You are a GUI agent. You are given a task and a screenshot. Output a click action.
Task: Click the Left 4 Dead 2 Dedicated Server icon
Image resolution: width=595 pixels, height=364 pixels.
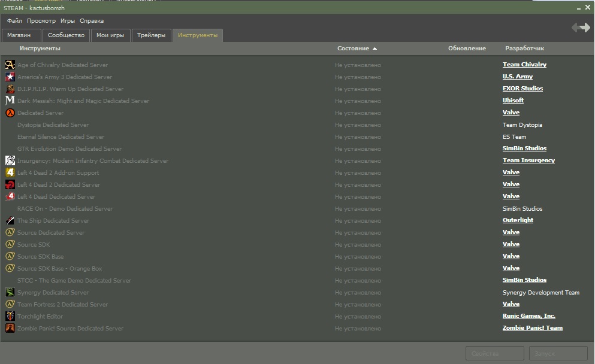pos(10,184)
